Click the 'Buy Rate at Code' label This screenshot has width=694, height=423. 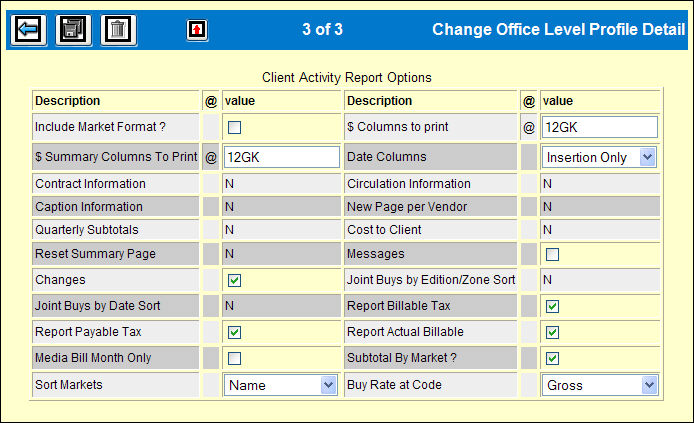[x=394, y=385]
